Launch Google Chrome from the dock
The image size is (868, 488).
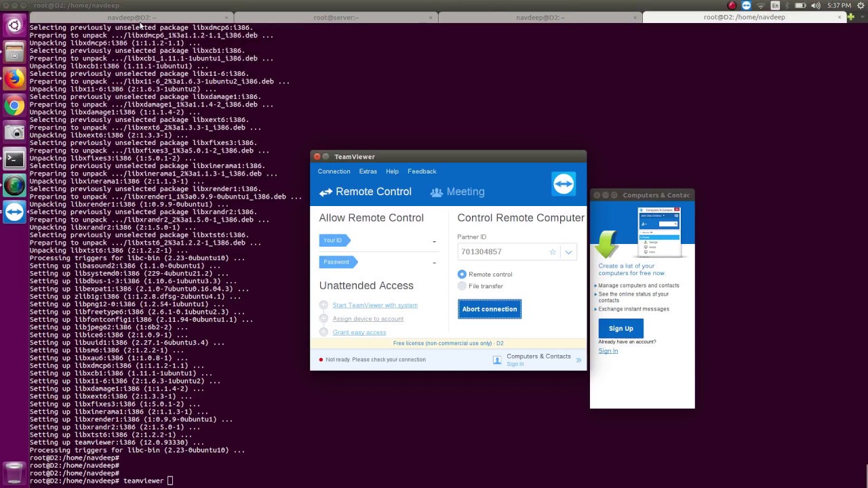(x=14, y=106)
